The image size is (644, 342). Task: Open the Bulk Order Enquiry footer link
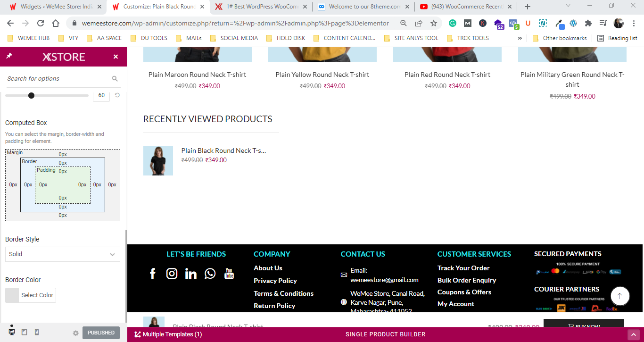tap(467, 280)
